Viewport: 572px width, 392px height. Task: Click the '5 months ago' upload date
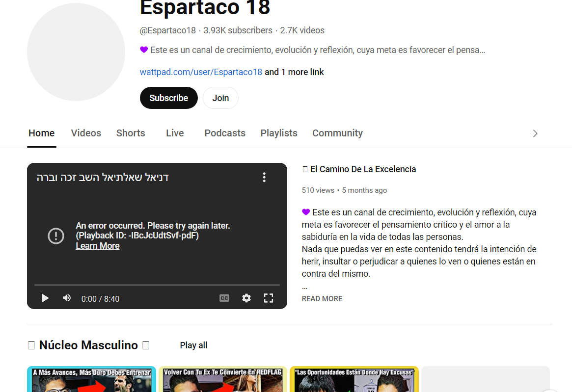tap(364, 190)
